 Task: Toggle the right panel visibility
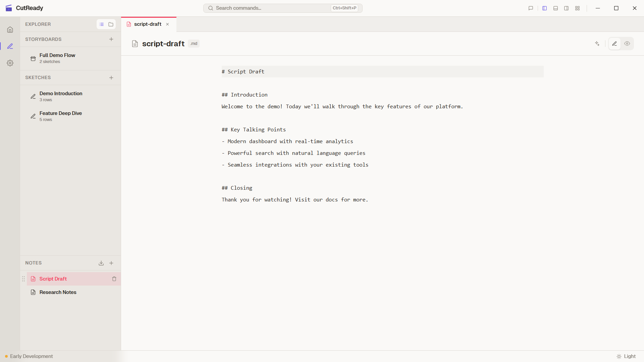coord(566,8)
